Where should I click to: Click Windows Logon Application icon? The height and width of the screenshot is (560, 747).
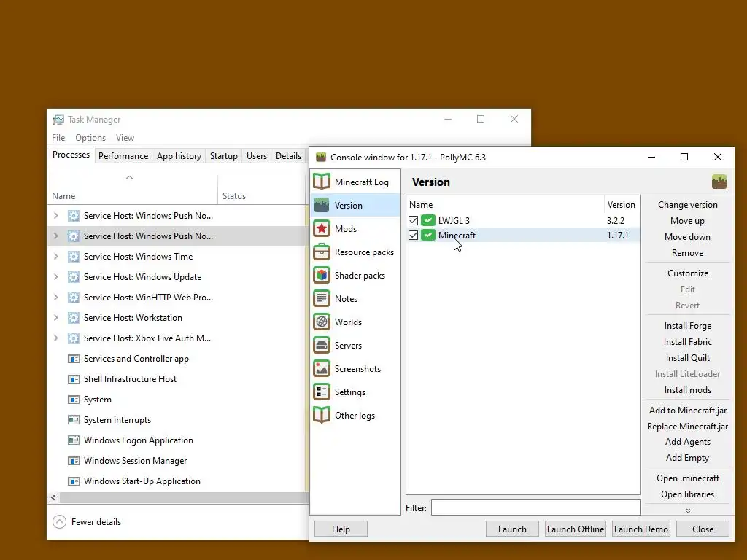click(74, 440)
